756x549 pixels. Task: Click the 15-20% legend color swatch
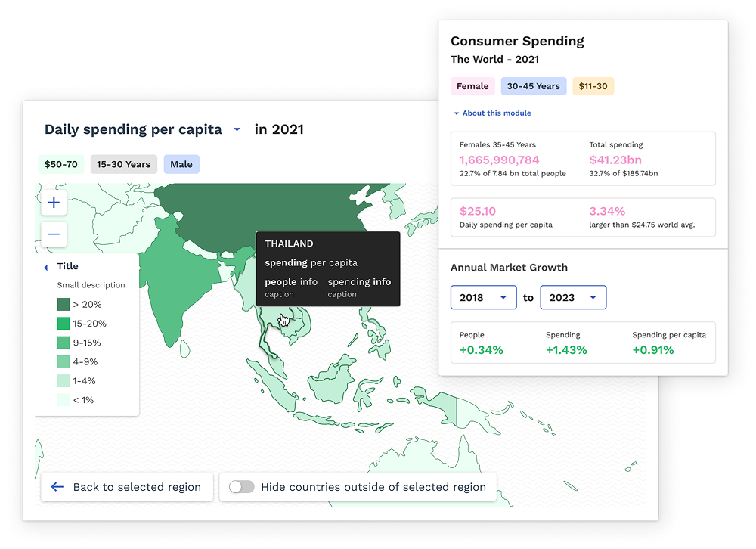pyautogui.click(x=64, y=324)
